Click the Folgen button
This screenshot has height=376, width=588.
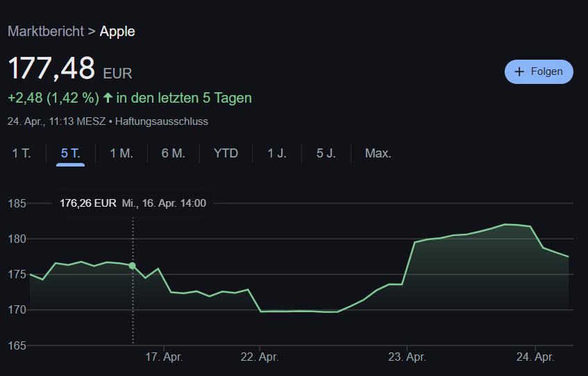point(539,71)
